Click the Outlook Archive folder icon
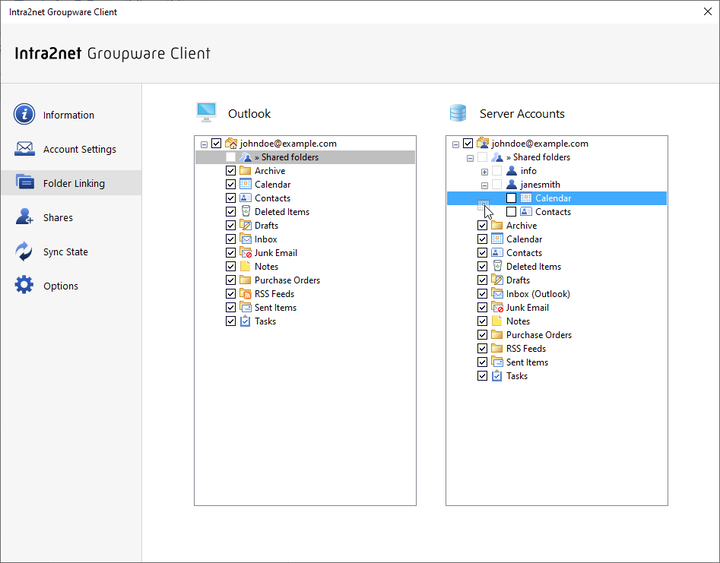 [x=245, y=171]
